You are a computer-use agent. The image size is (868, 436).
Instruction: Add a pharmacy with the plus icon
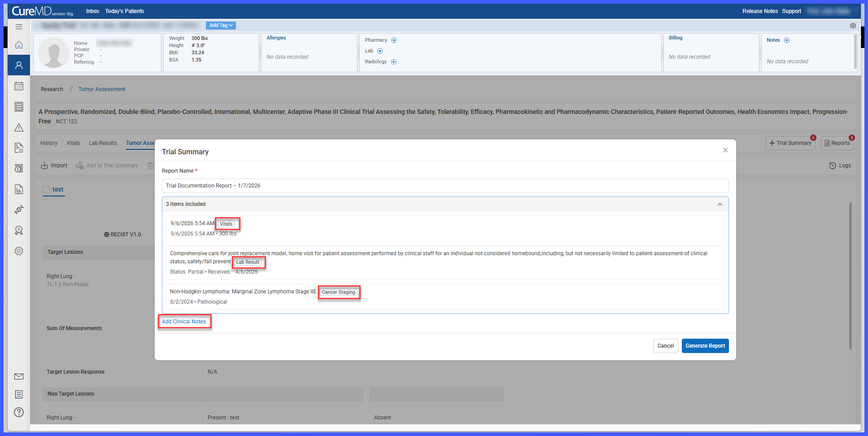394,40
